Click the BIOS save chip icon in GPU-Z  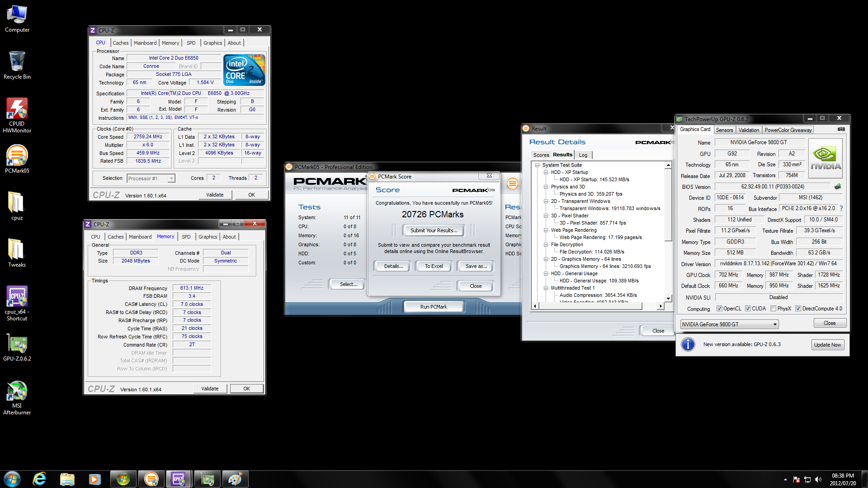[x=838, y=187]
